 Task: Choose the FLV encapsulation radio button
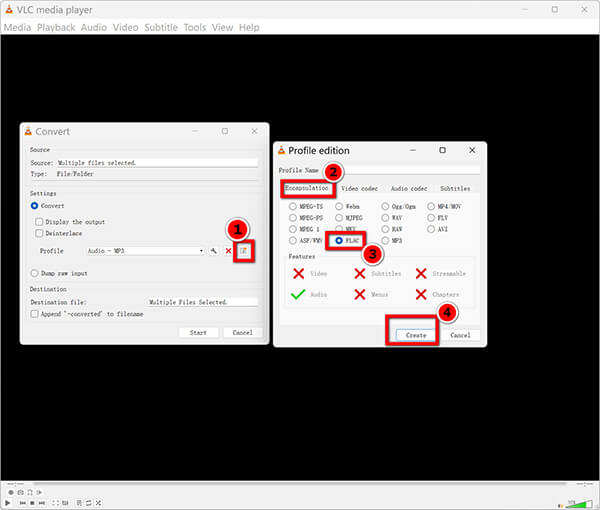pyautogui.click(x=431, y=218)
